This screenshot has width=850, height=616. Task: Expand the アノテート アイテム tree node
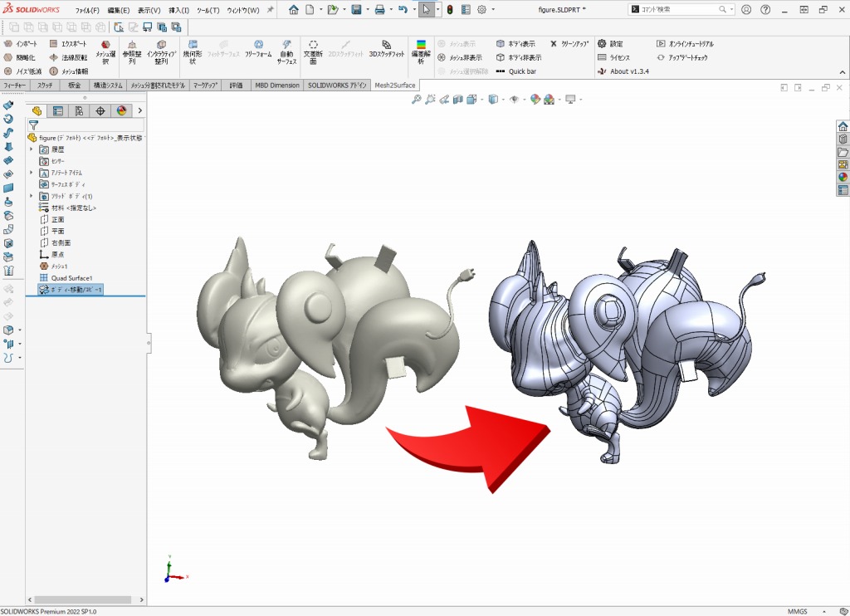[x=31, y=173]
